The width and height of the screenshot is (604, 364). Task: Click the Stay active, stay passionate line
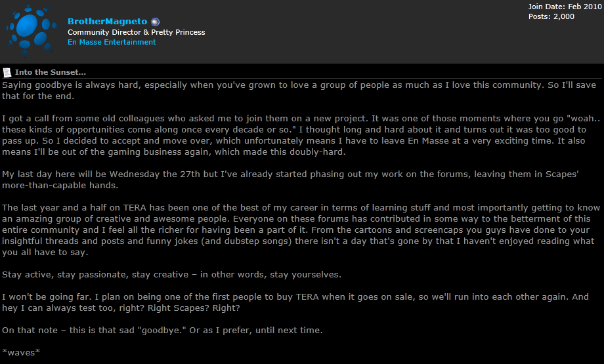pyautogui.click(x=171, y=275)
